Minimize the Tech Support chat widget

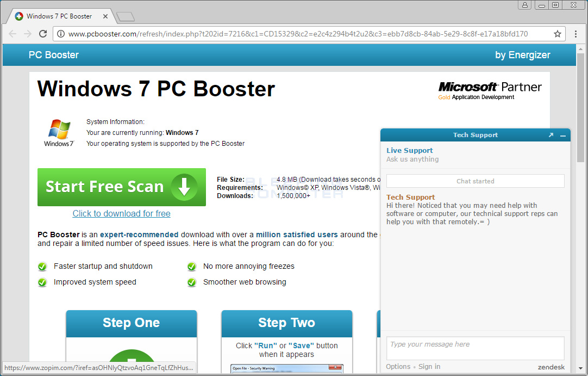coord(563,135)
